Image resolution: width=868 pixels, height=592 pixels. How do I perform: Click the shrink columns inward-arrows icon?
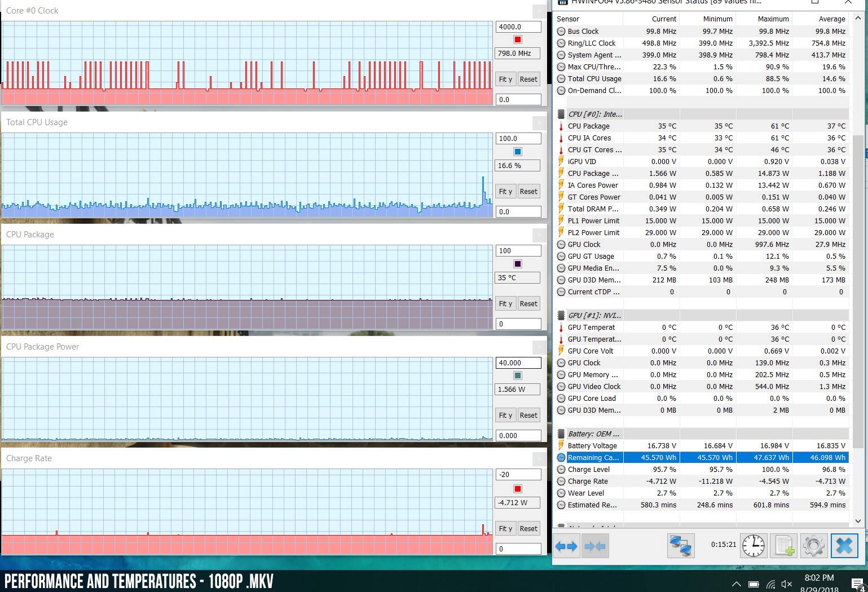tap(595, 546)
